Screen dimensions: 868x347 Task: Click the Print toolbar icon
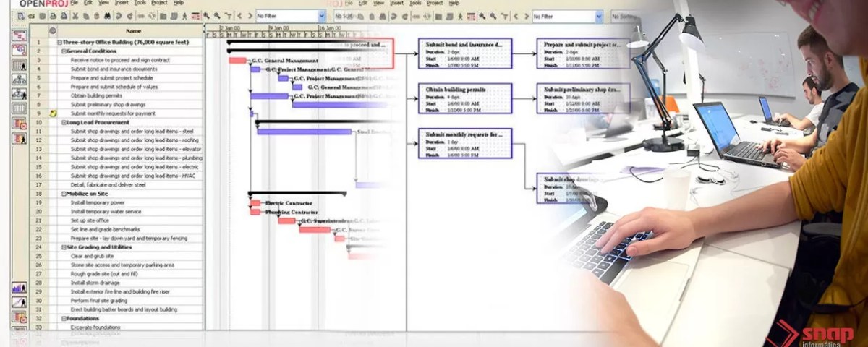53,16
